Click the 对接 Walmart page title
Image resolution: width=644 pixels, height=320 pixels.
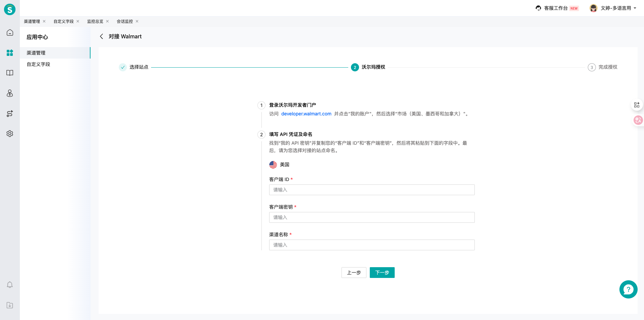click(125, 36)
